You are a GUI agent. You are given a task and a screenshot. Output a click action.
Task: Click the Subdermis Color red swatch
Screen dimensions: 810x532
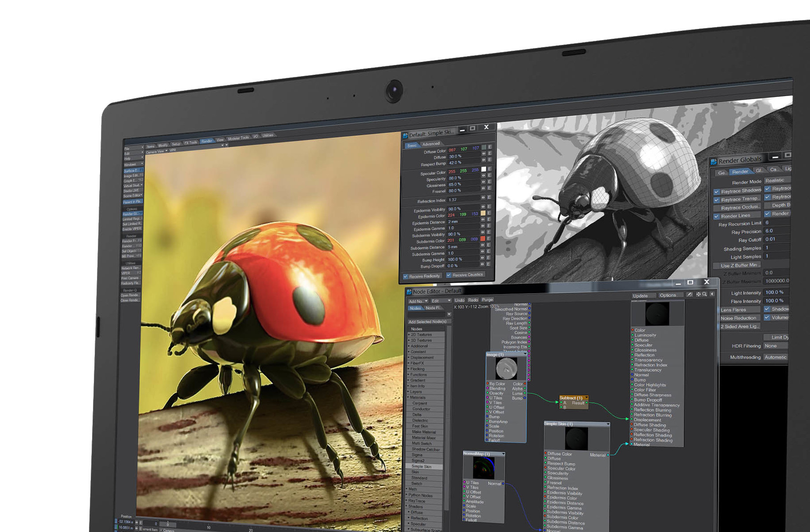[x=483, y=239]
